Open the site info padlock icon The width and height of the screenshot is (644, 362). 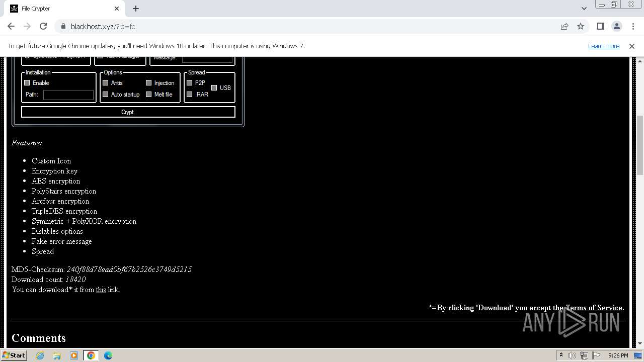click(x=63, y=26)
